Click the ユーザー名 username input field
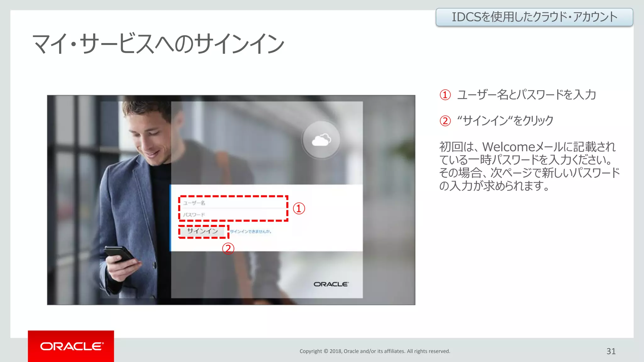The width and height of the screenshot is (644, 362). tap(234, 203)
